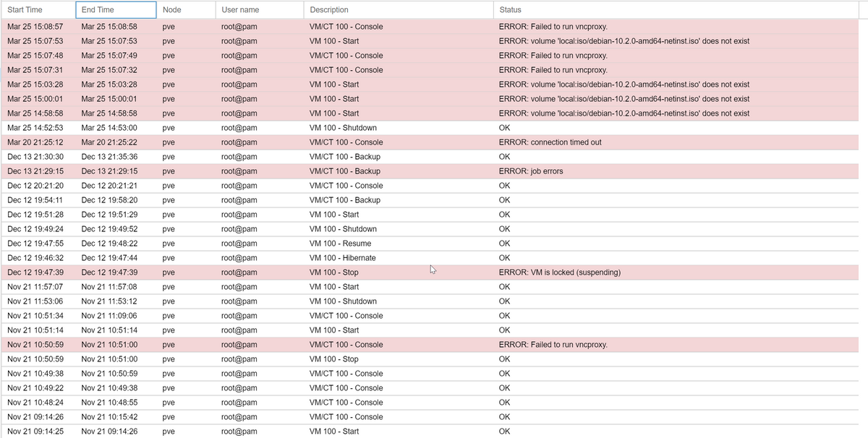The image size is (868, 438).
Task: Select Backup task started Dec 12 19:54:11
Action: point(346,200)
